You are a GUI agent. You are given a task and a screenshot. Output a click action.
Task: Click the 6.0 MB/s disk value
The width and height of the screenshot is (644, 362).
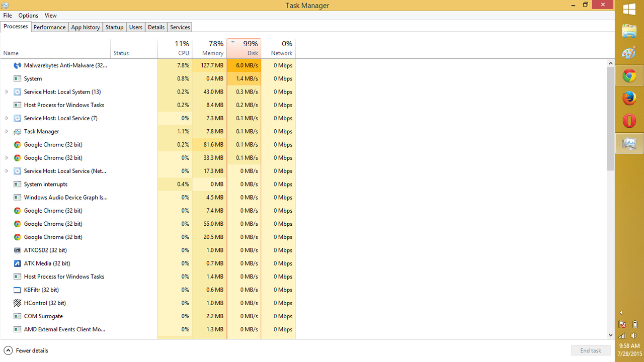pyautogui.click(x=247, y=65)
